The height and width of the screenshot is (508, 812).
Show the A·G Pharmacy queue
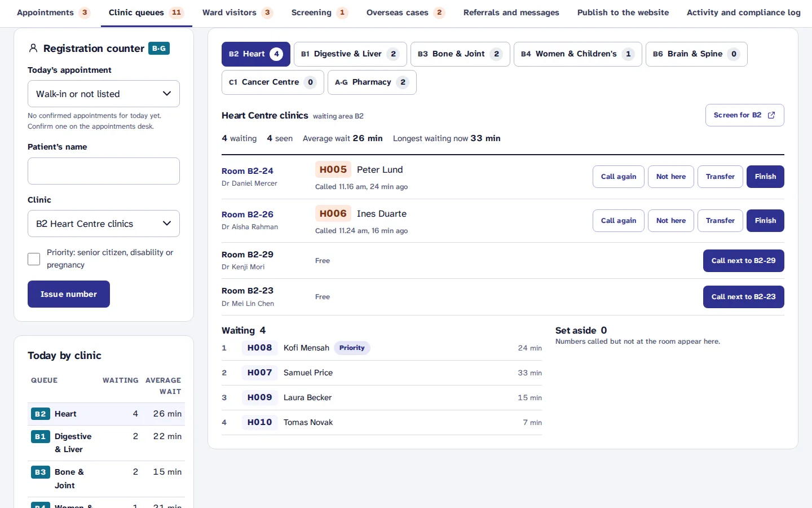(x=372, y=82)
